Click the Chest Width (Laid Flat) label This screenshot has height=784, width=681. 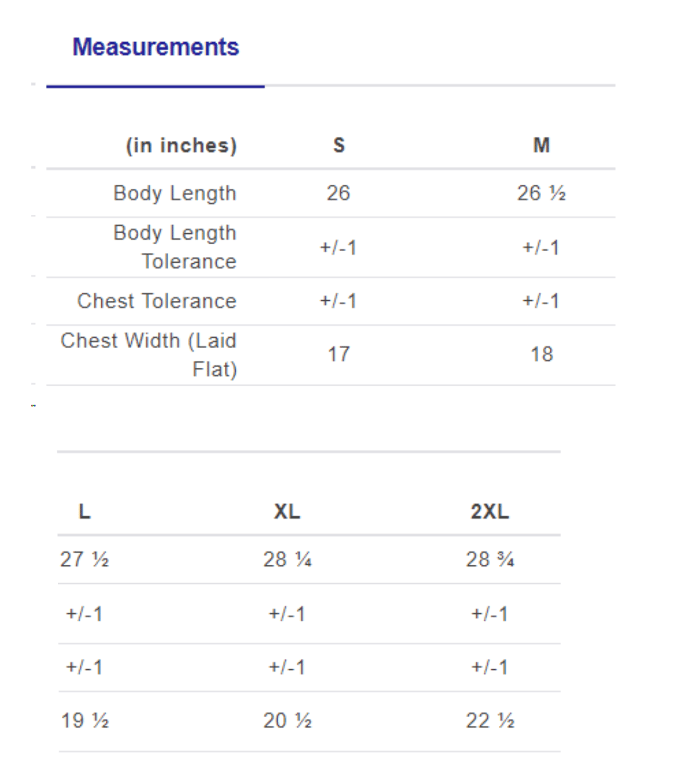tap(148, 354)
